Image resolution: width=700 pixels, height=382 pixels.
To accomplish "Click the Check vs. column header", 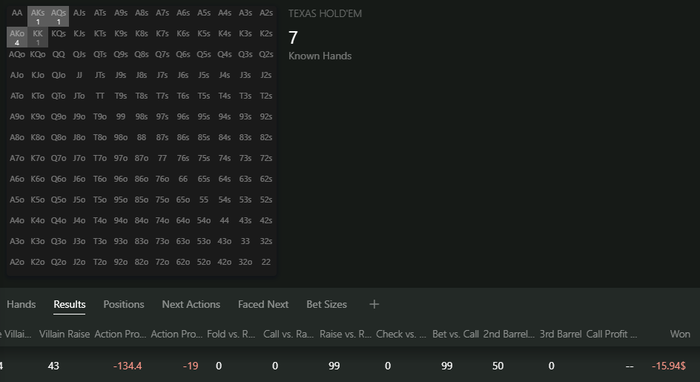I will 401,334.
